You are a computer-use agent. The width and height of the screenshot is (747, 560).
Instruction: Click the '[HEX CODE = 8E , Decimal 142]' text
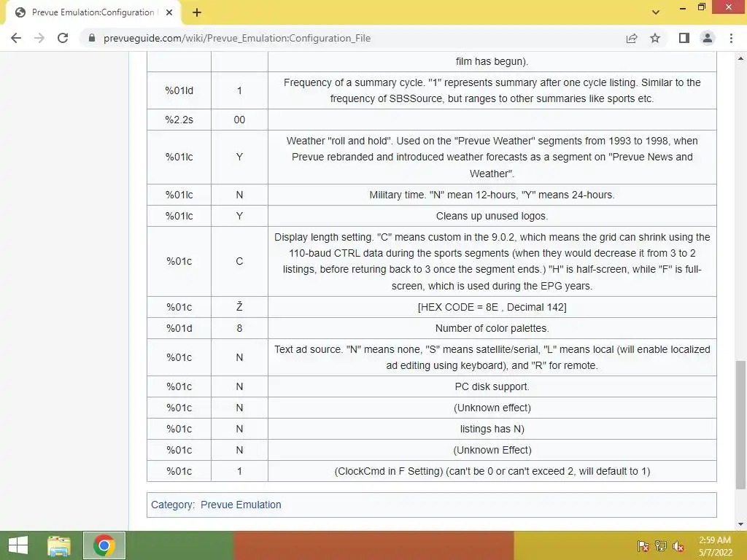492,307
